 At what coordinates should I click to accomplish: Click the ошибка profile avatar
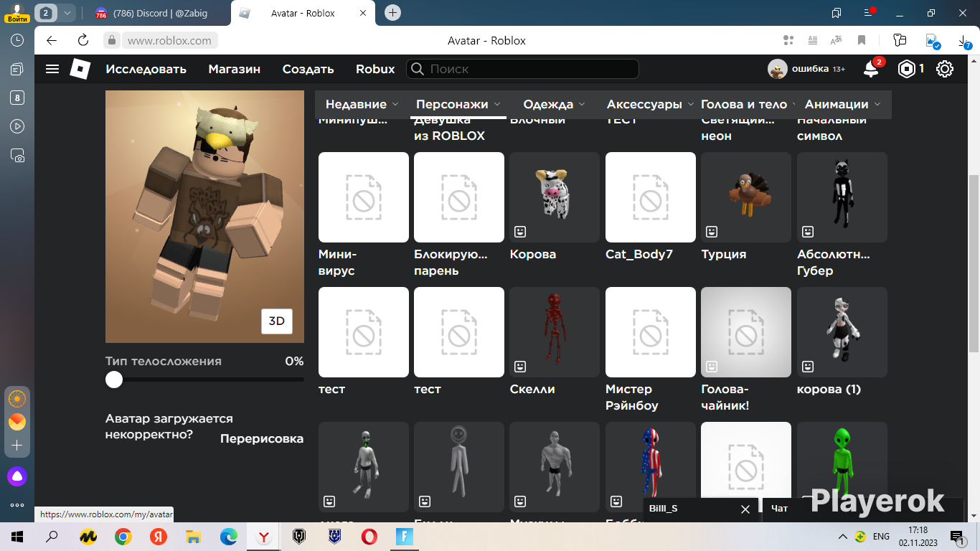[x=777, y=69]
